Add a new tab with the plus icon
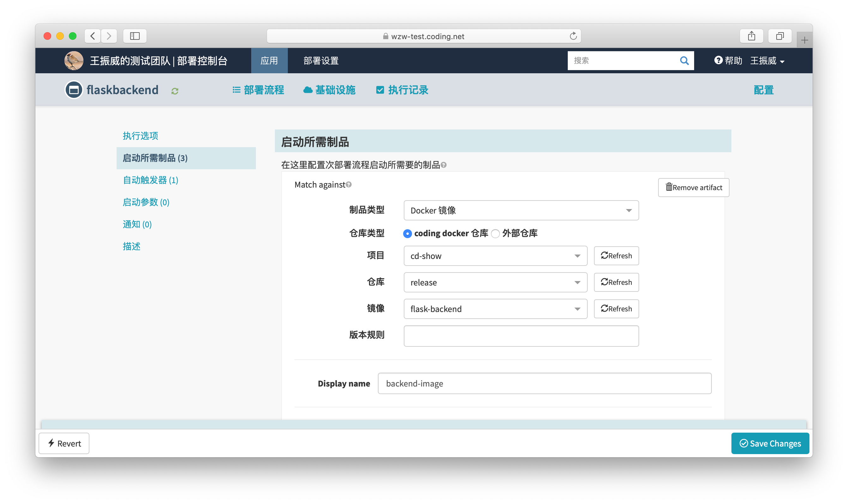 (x=804, y=40)
